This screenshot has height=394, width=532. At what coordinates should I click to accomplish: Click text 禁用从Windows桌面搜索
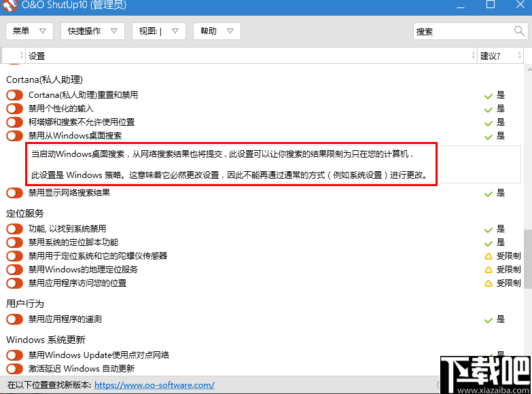[x=75, y=136]
